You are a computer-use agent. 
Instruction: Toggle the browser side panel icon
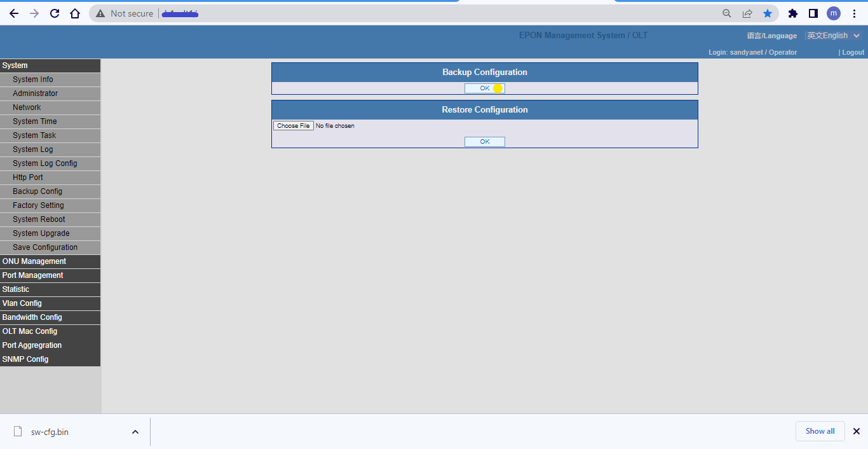click(813, 13)
